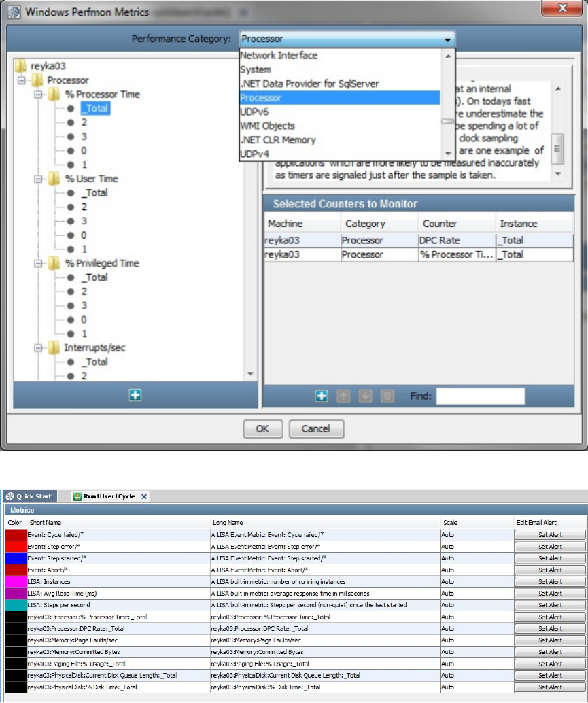This screenshot has height=703, width=588.
Task: Select UDPv4 in category list
Action: point(340,154)
